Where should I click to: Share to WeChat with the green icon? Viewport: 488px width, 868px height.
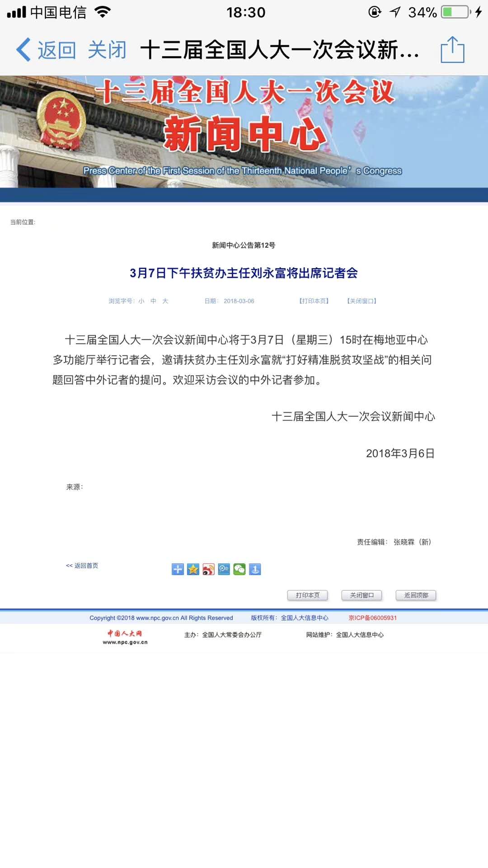coord(239,569)
